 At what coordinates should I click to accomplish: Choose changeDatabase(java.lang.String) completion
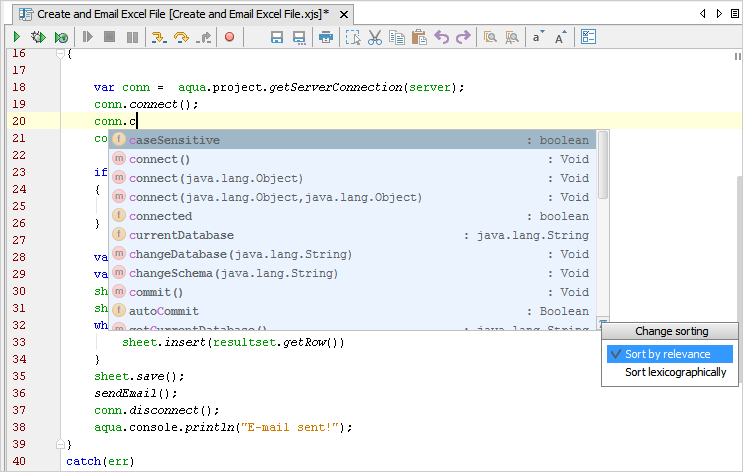(352, 254)
